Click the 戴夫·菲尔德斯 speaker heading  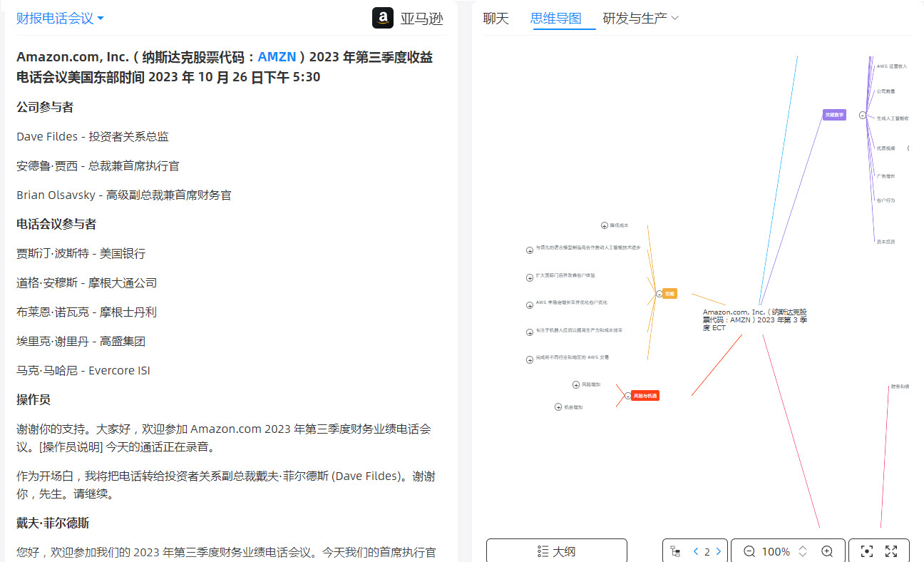[53, 523]
